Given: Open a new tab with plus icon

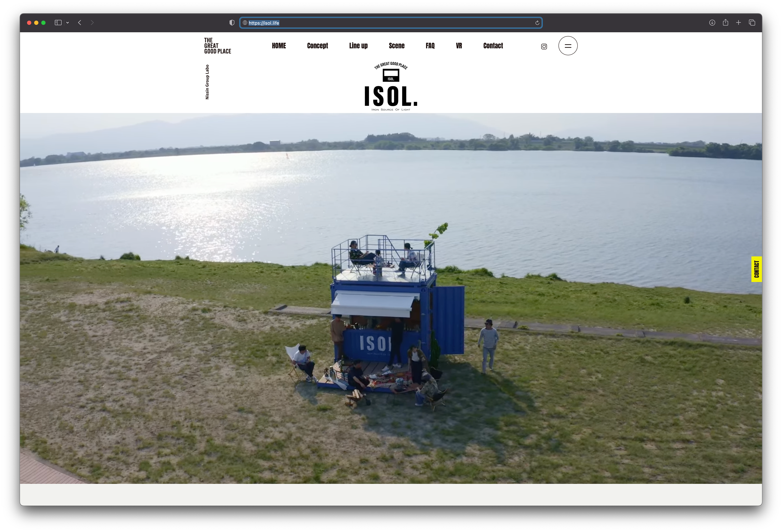Looking at the screenshot, I should pos(738,23).
